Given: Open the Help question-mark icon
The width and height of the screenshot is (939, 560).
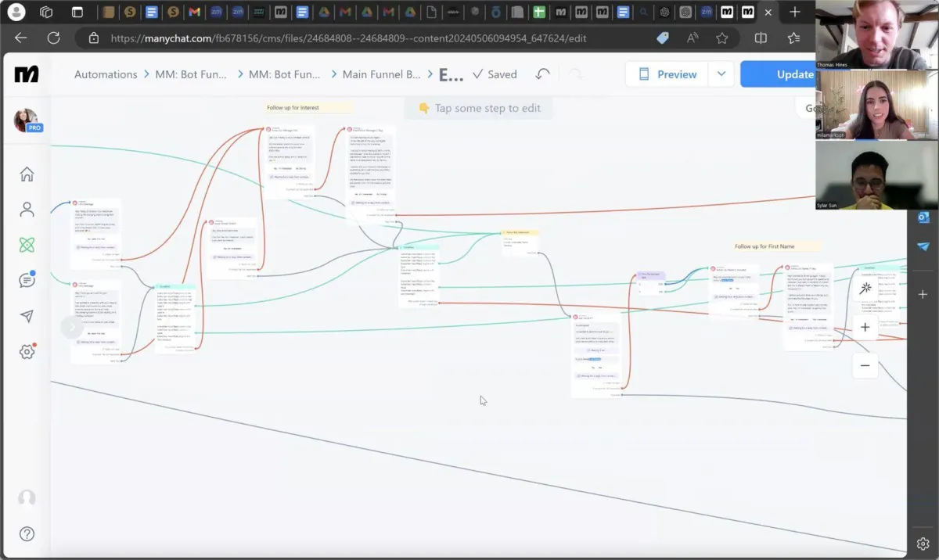Looking at the screenshot, I should (x=27, y=534).
